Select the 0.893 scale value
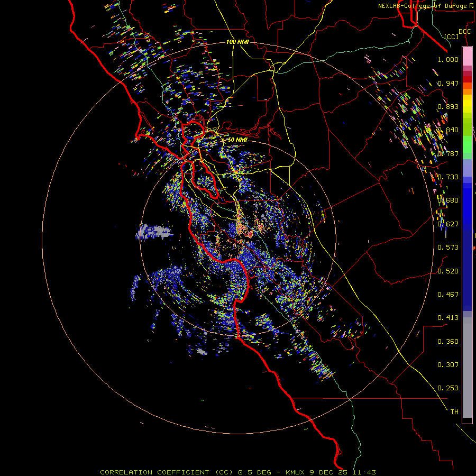476x476 pixels. point(448,106)
